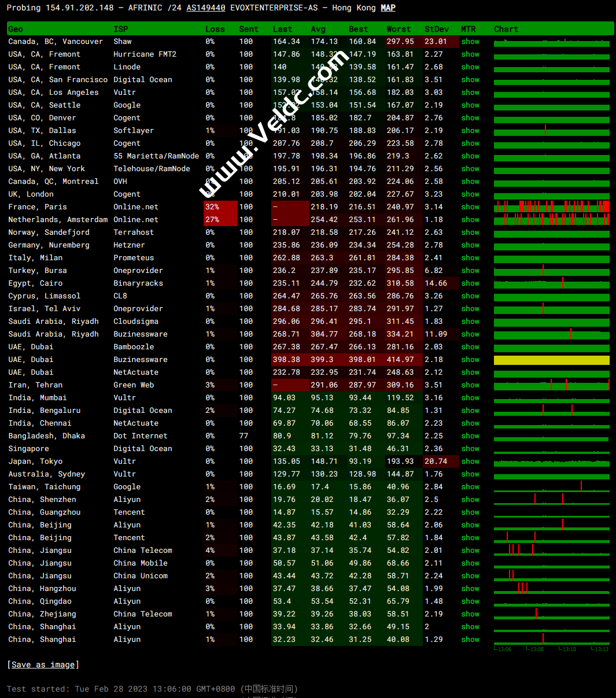616x698 pixels.
Task: Click the Avg column header
Action: pos(318,29)
